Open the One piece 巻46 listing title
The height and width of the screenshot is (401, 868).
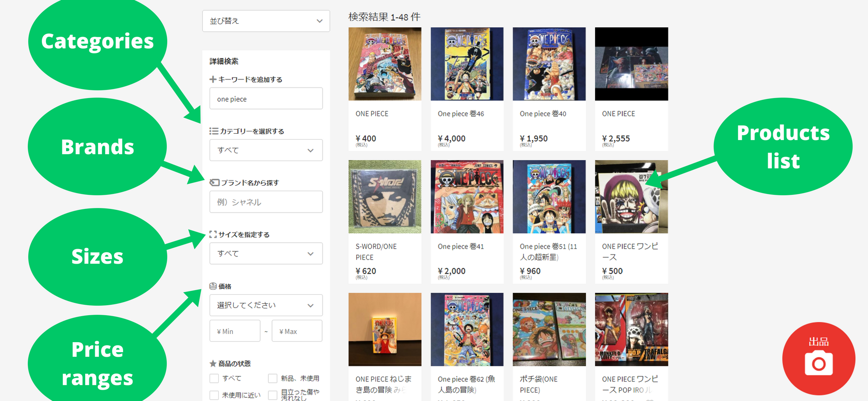click(461, 114)
